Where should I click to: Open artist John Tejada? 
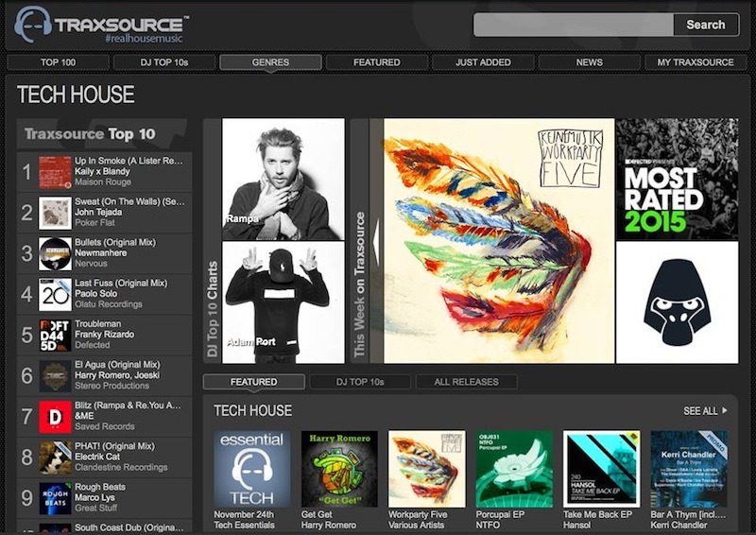tap(98, 212)
